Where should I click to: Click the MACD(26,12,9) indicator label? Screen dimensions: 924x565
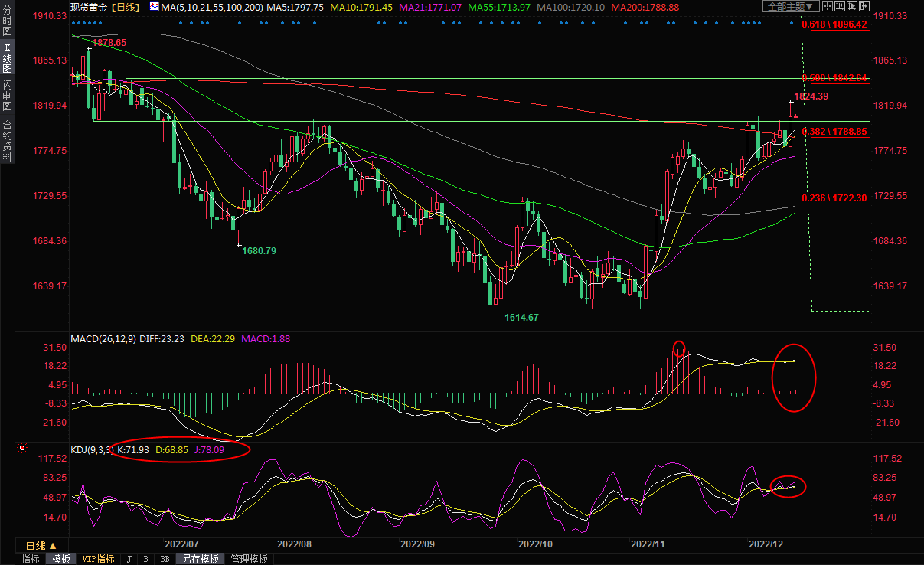pyautogui.click(x=103, y=339)
